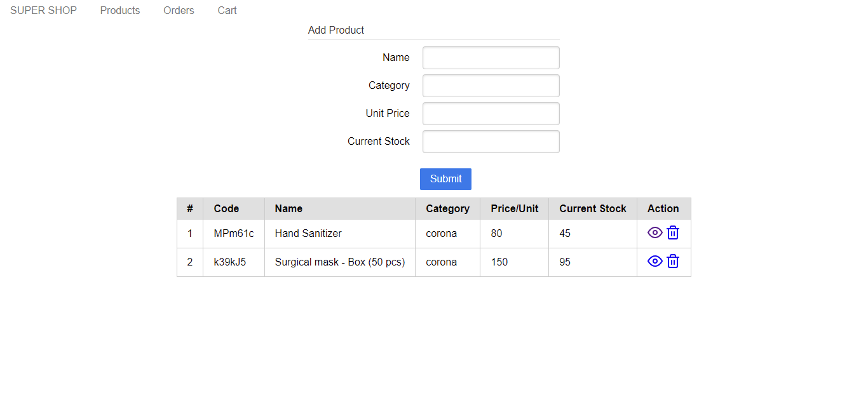Select product code MPm61c cell

click(234, 234)
